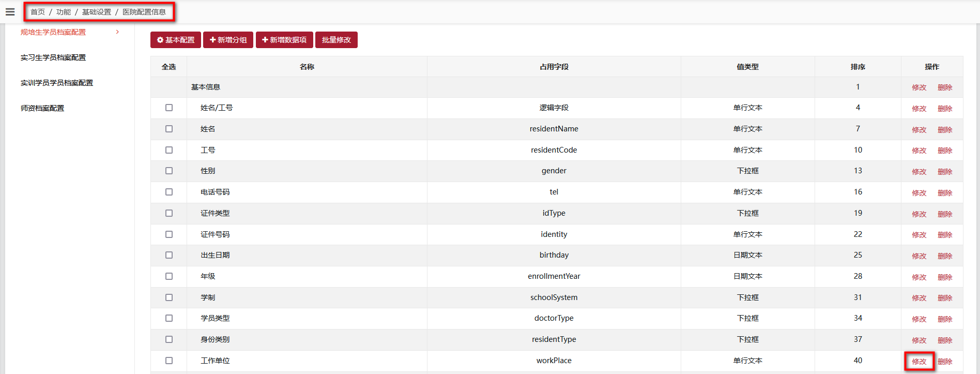Toggle the hamburger menu icon
The height and width of the screenshot is (374, 980).
[x=10, y=12]
